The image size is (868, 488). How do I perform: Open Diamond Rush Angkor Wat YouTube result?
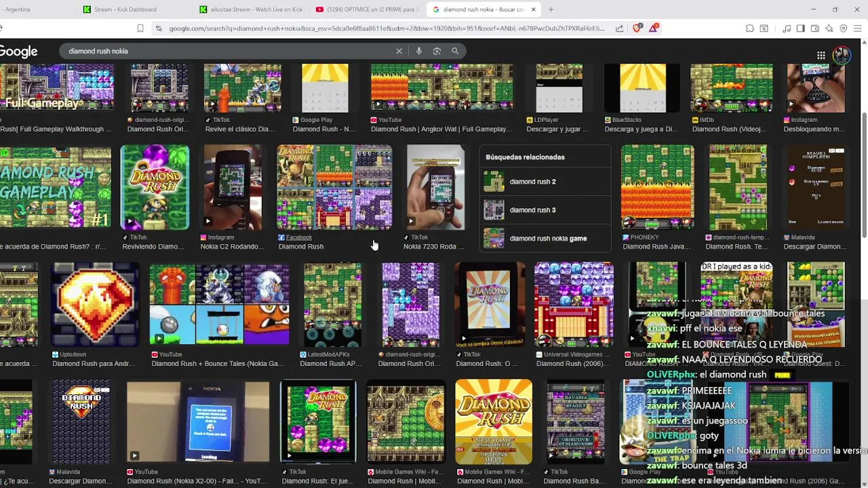pos(441,88)
